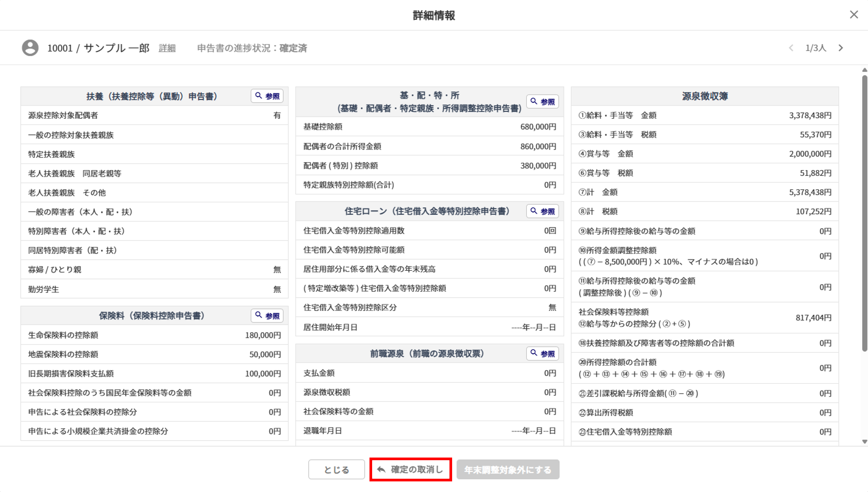Click 源泉控除対象配偶者 row value 有
The height and width of the screenshot is (492, 868).
tap(277, 115)
